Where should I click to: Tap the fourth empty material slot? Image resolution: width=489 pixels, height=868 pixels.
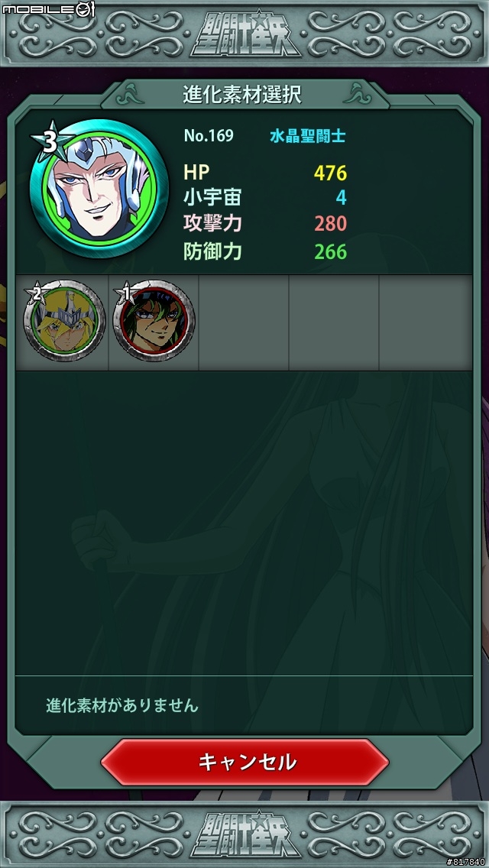tap(334, 322)
